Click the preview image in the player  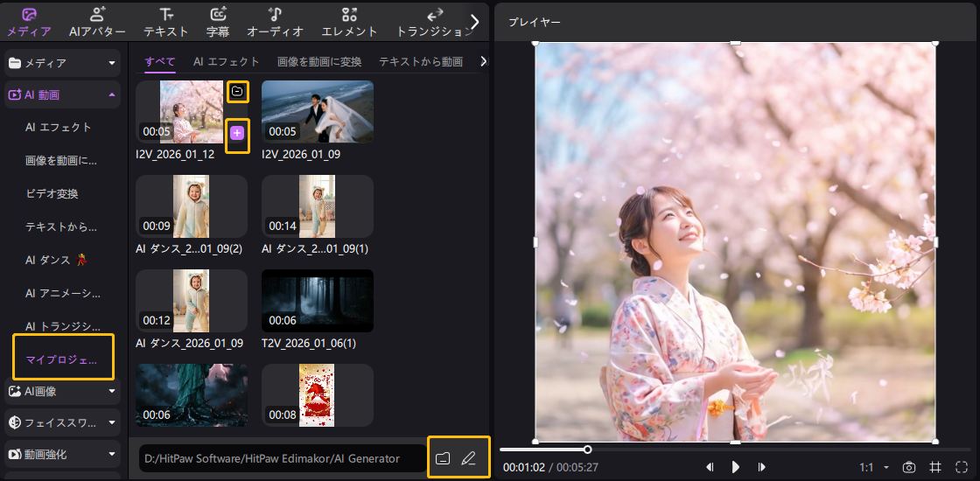pos(735,242)
